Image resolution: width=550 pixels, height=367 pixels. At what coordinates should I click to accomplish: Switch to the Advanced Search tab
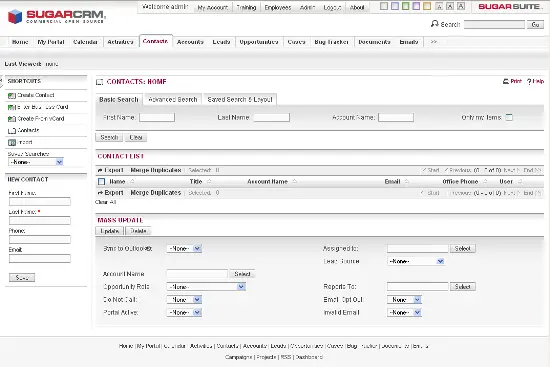(173, 99)
